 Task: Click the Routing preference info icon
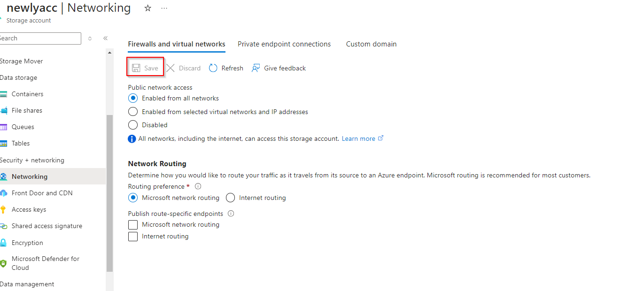pyautogui.click(x=198, y=186)
